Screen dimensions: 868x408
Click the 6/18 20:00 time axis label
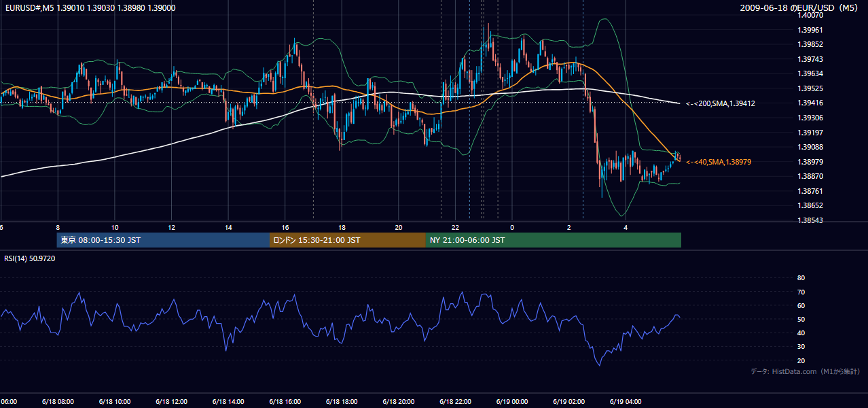(398, 401)
